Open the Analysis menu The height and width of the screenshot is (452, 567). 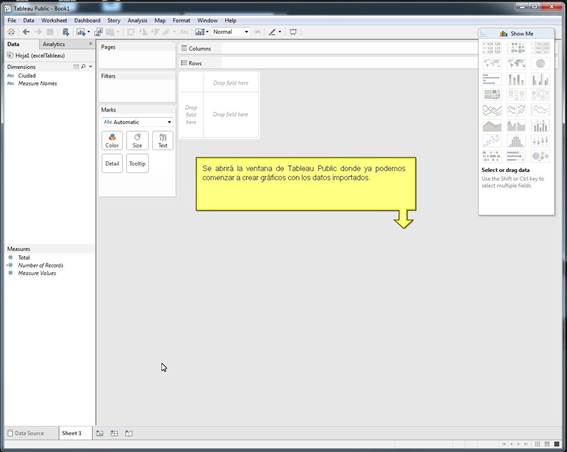pos(137,20)
